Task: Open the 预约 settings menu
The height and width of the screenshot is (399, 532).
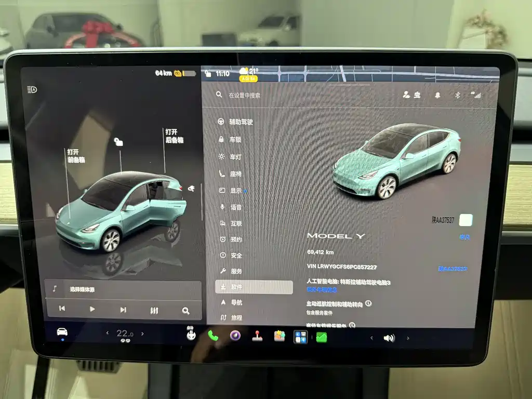Action: (231, 239)
